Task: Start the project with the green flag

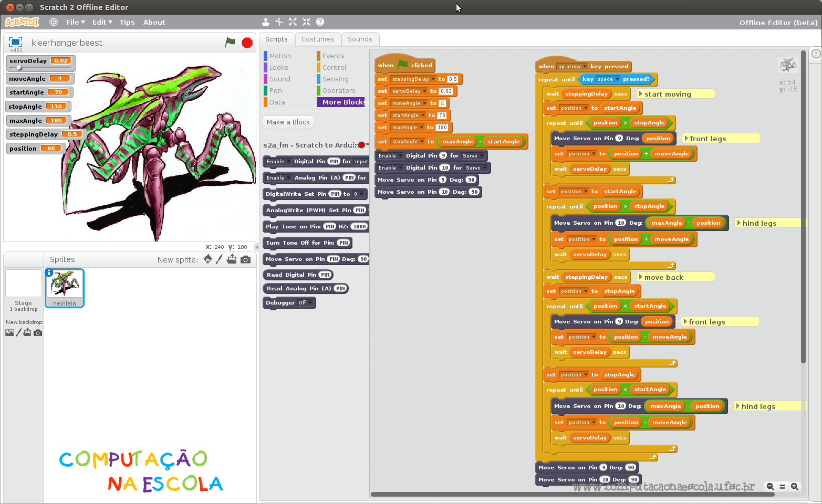Action: 230,43
